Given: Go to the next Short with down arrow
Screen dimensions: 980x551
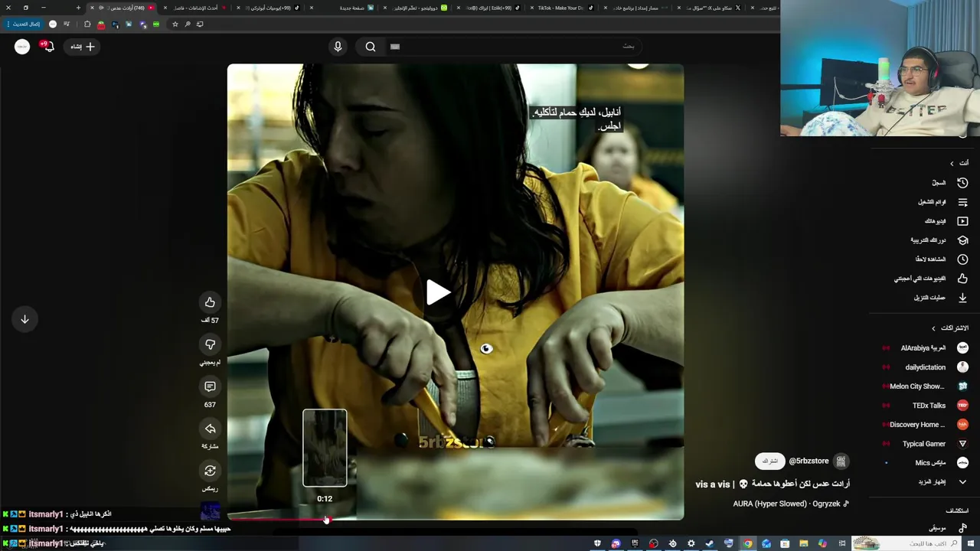Looking at the screenshot, I should tap(24, 319).
